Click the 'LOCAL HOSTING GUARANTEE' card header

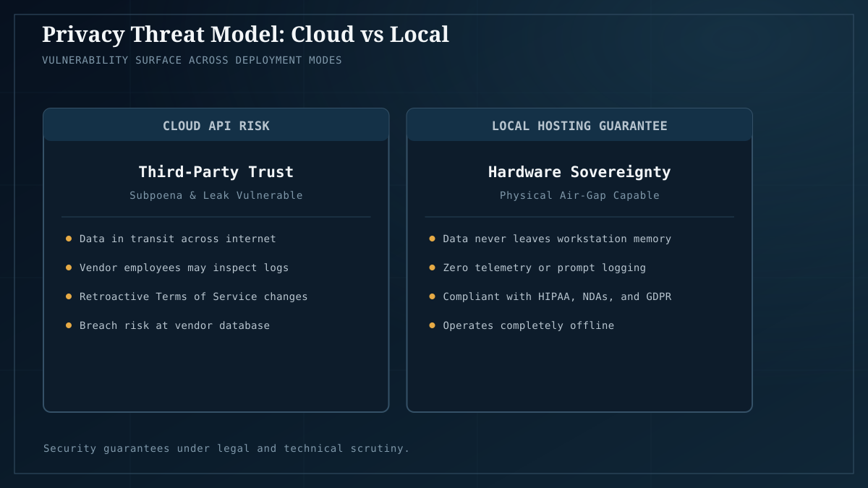click(579, 126)
